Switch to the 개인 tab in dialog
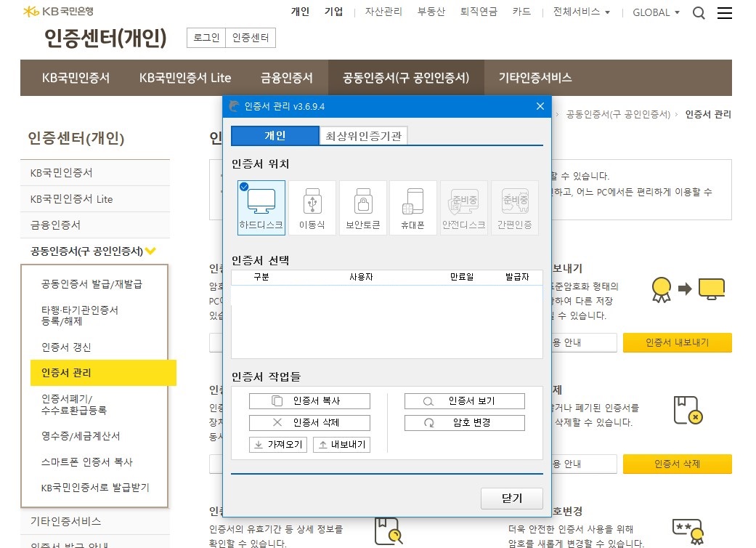The image size is (756, 548). tap(275, 136)
